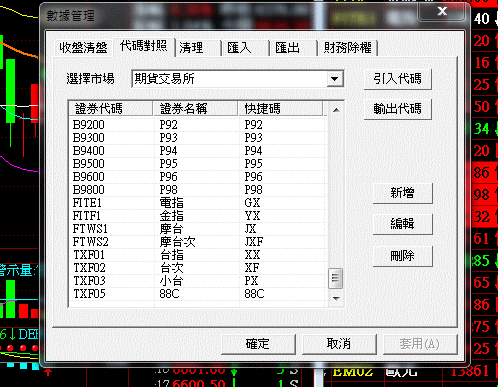Switch to the 收盤清盤 tab
This screenshot has width=498, height=387.
[83, 48]
